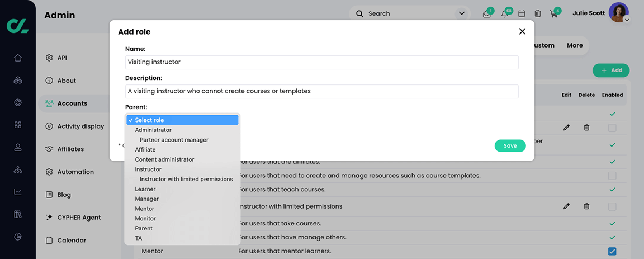Viewport: 644px width, 259px height.
Task: Toggle the green check for the affiliates role row
Action: 612,162
